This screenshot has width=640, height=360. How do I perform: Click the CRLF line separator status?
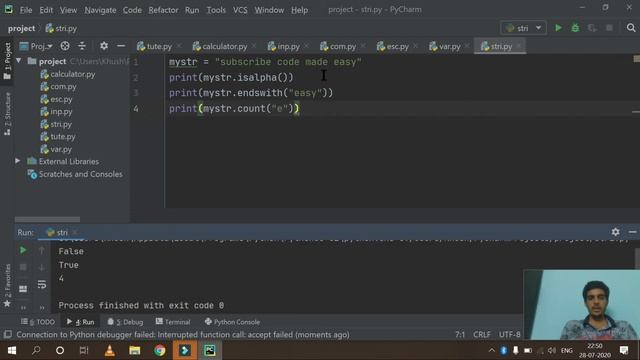[482, 335]
